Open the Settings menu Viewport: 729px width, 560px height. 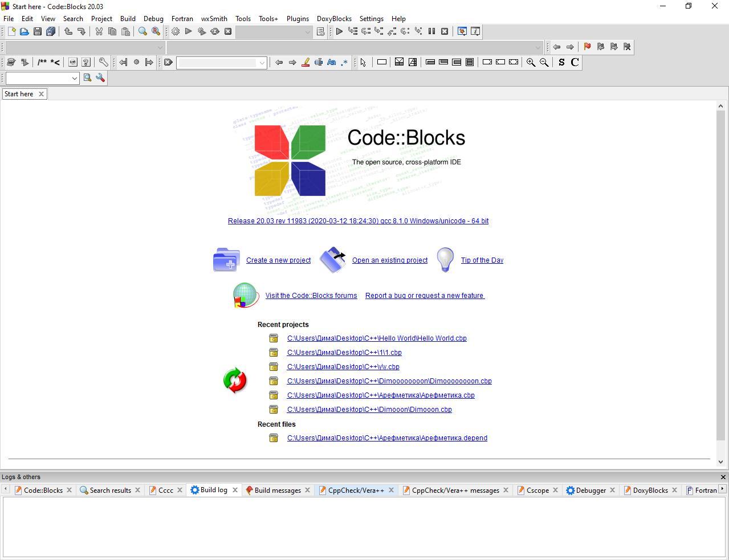(x=371, y=19)
